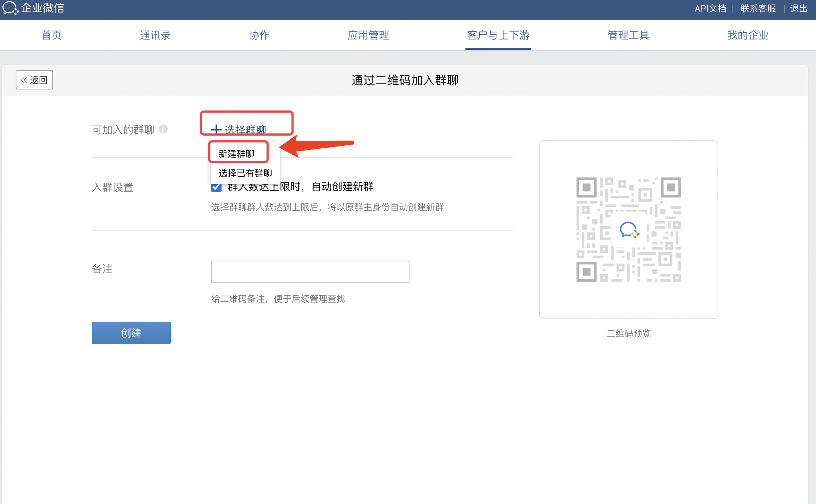Choose 新建群聊 from the dropdown
This screenshot has width=816, height=504.
pos(236,154)
